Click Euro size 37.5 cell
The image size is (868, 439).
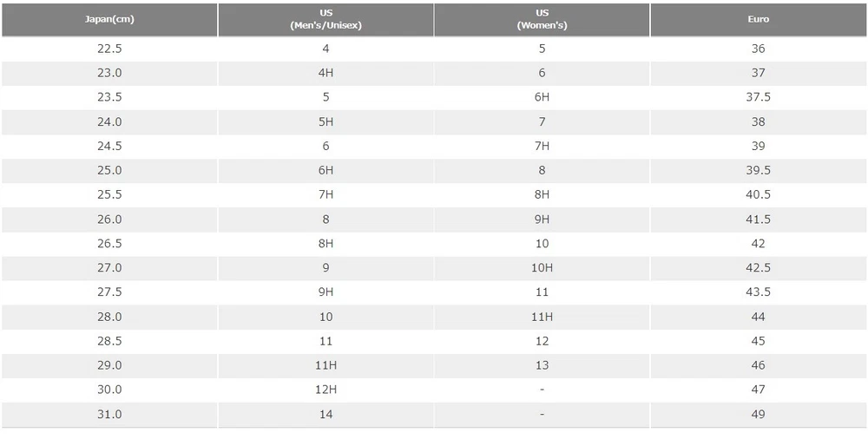tap(758, 97)
